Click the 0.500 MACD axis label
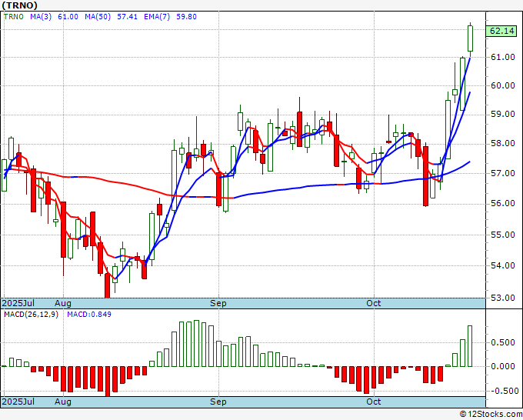 (x=503, y=342)
